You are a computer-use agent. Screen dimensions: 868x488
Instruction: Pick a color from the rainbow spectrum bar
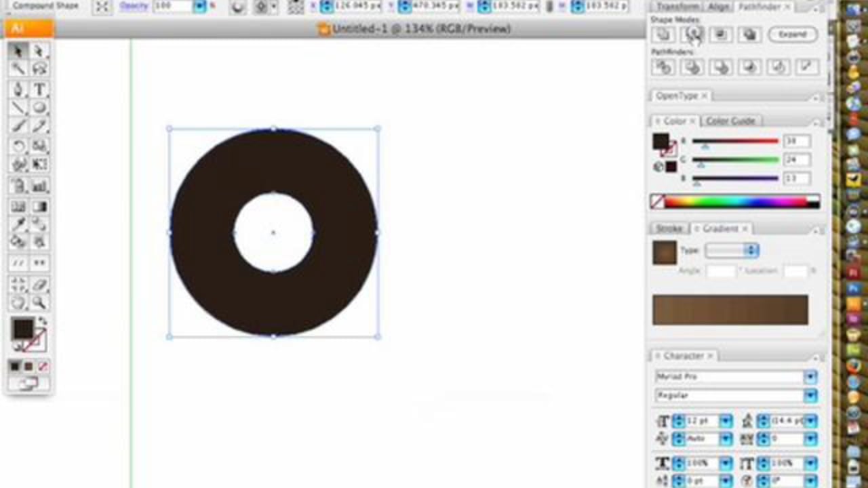[x=732, y=201]
